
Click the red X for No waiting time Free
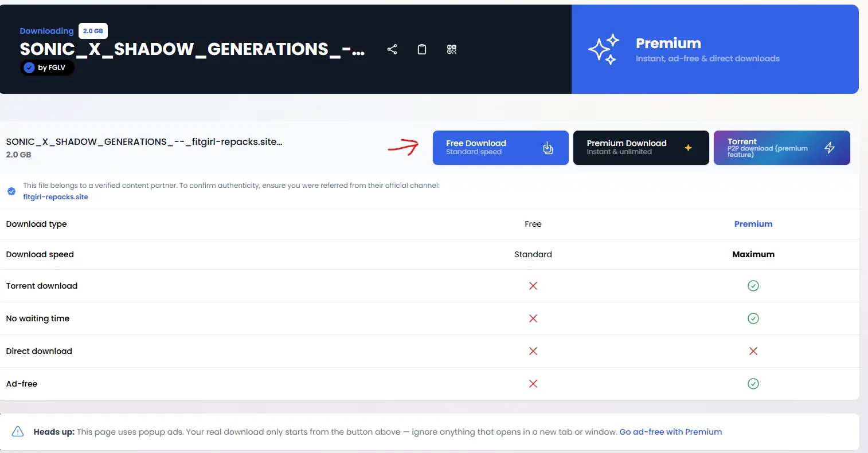click(533, 318)
